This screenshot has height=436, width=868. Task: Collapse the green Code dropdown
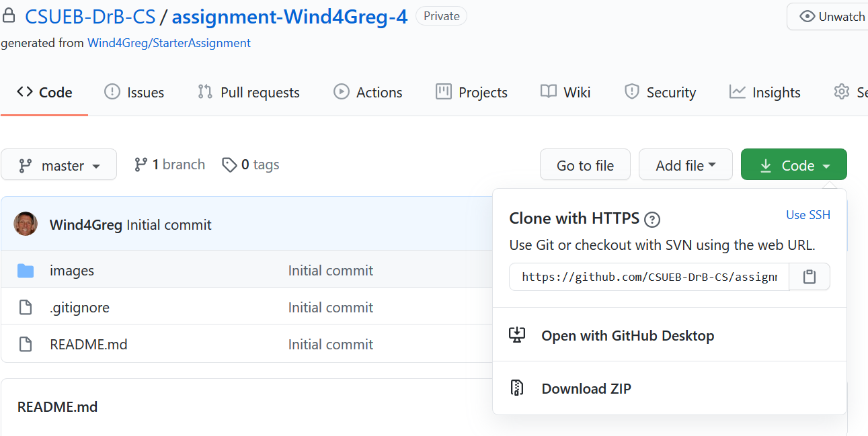793,165
